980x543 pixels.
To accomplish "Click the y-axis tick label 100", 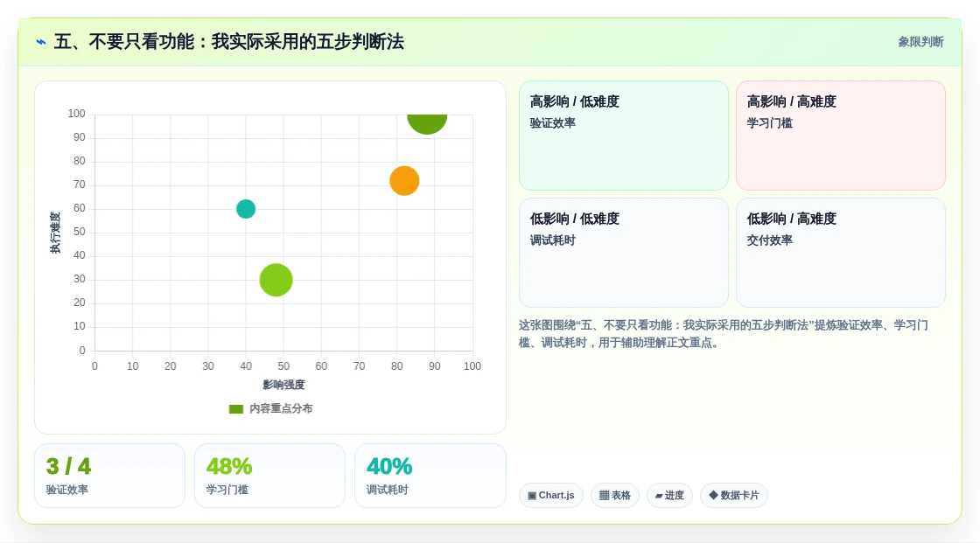I will click(76, 114).
